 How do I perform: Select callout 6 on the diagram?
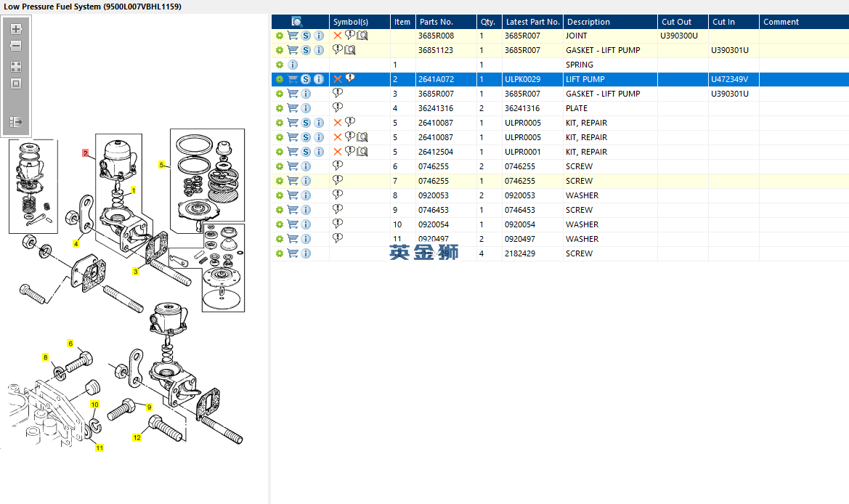[x=70, y=344]
